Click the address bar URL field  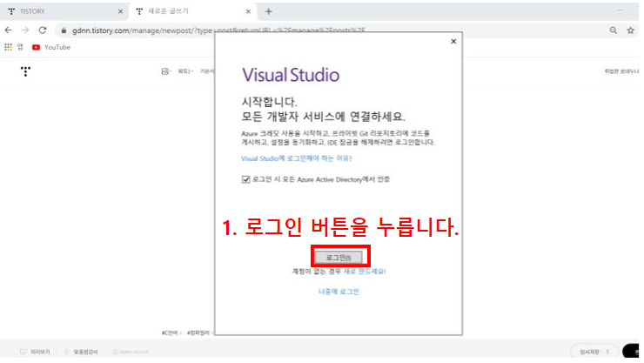click(218, 30)
